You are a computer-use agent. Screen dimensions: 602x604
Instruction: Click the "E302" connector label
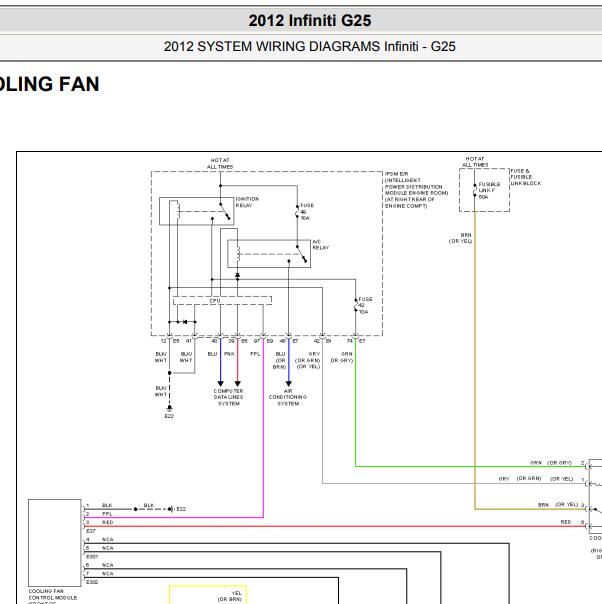pyautogui.click(x=92, y=582)
